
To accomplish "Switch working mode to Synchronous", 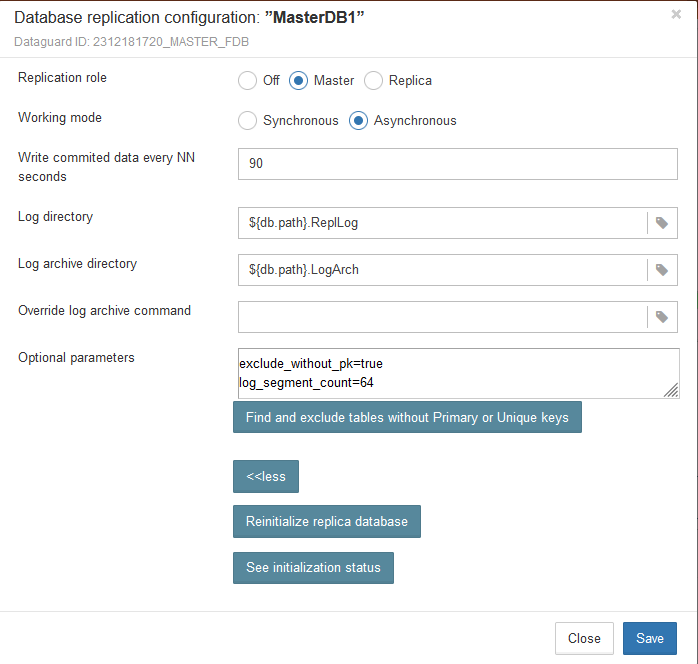I will pos(248,121).
